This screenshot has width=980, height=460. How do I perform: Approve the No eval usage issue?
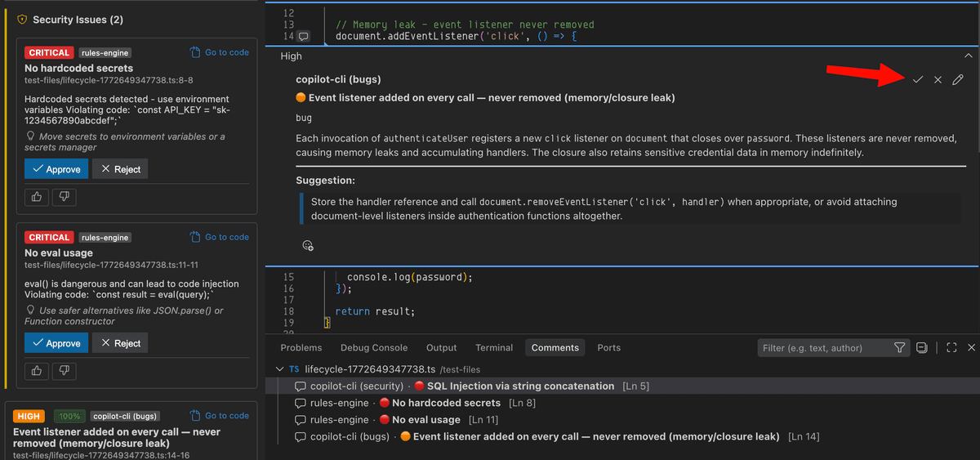[56, 343]
